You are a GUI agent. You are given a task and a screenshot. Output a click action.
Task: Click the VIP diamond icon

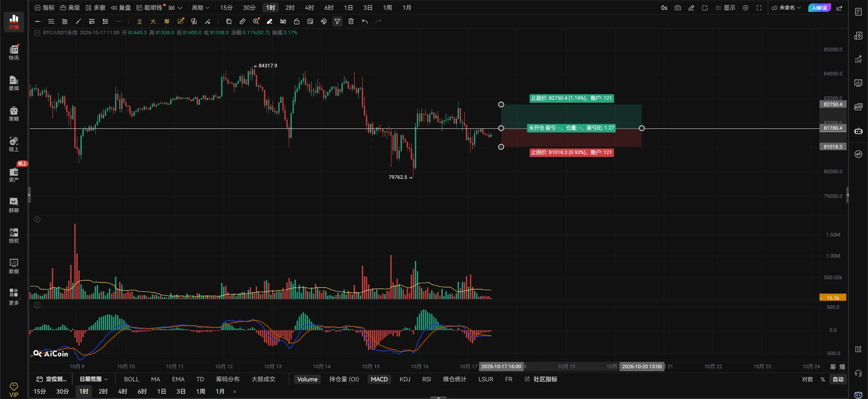[x=14, y=390]
